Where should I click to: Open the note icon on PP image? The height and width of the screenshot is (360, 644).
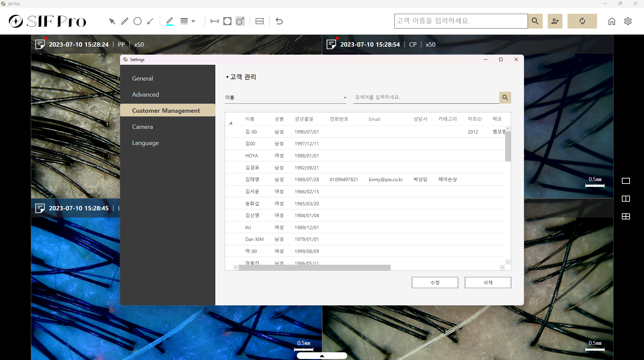pos(40,44)
